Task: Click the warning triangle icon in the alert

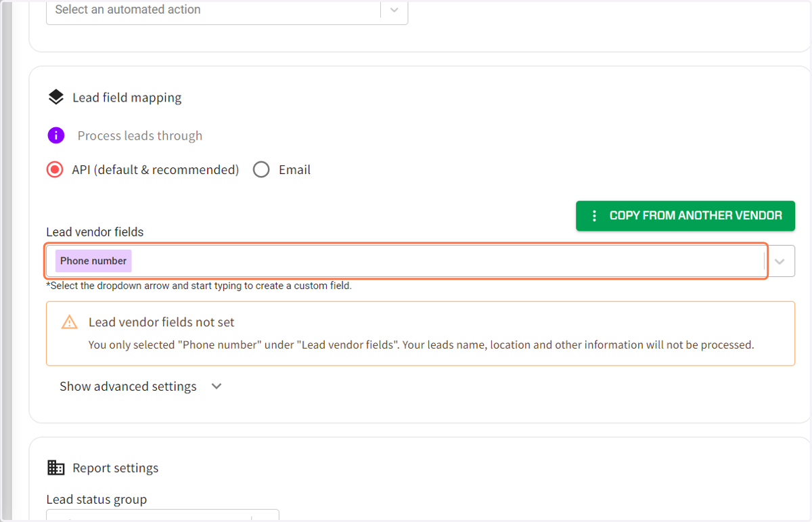Action: pos(69,322)
